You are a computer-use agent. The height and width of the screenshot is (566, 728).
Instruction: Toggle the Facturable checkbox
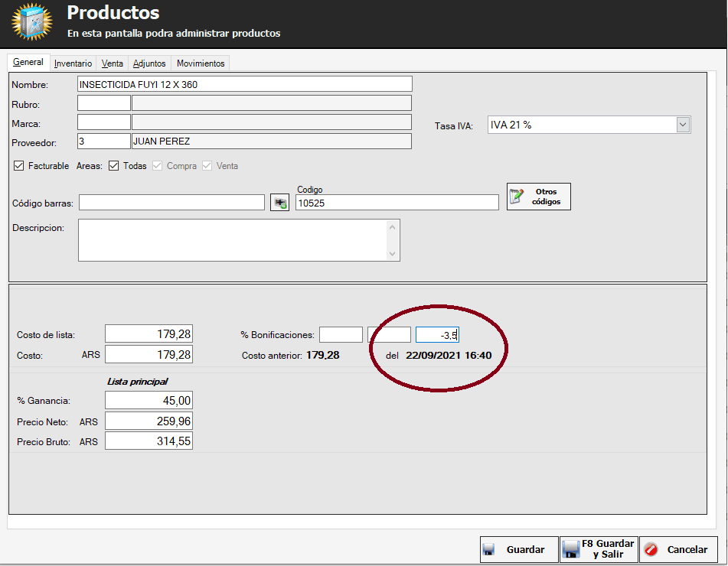coord(19,166)
